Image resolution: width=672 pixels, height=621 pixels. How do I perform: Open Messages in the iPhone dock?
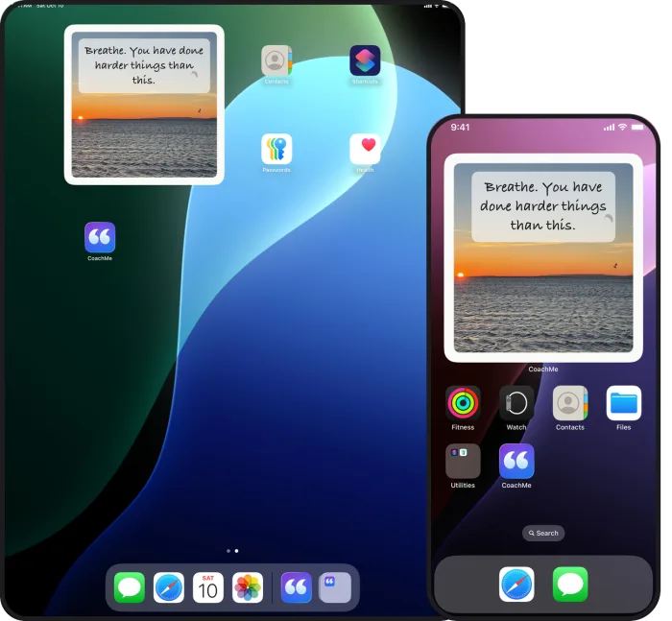pos(570,585)
